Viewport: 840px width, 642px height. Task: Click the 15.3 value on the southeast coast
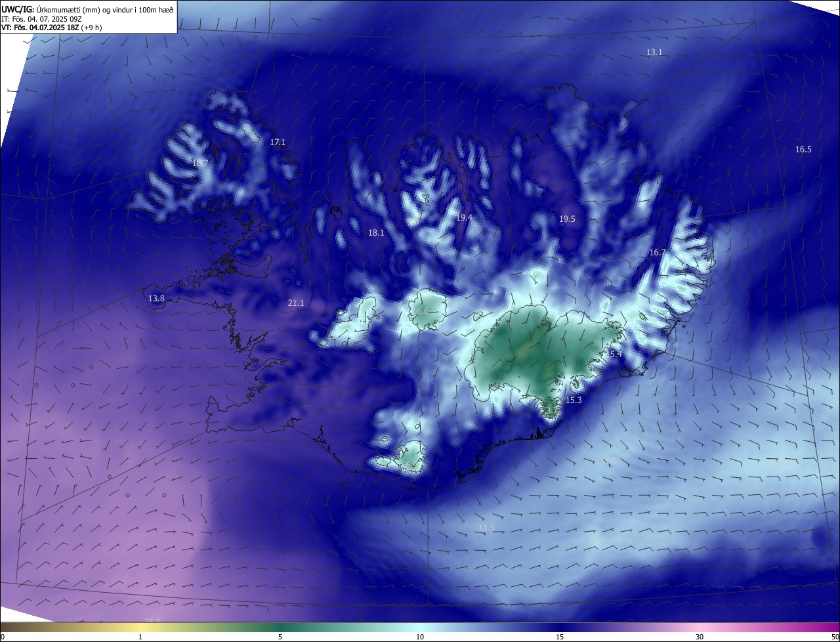click(x=574, y=400)
